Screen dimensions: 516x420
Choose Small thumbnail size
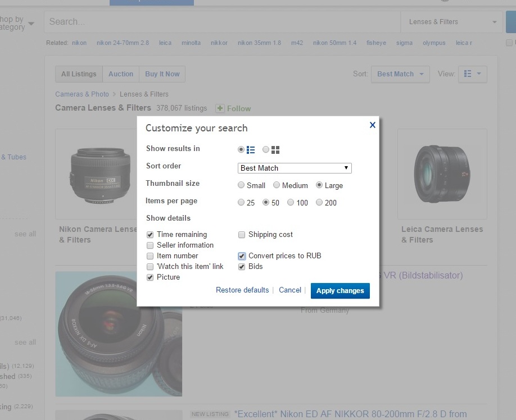click(241, 185)
